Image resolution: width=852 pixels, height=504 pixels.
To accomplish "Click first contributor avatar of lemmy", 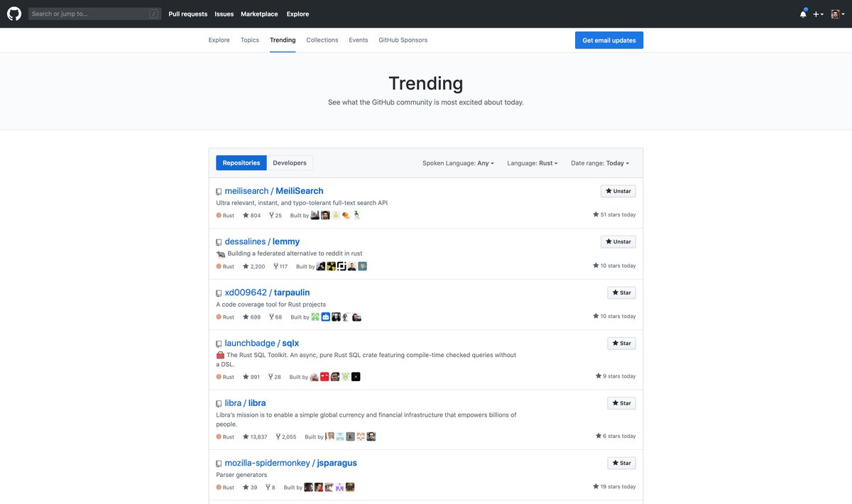I will [x=321, y=266].
